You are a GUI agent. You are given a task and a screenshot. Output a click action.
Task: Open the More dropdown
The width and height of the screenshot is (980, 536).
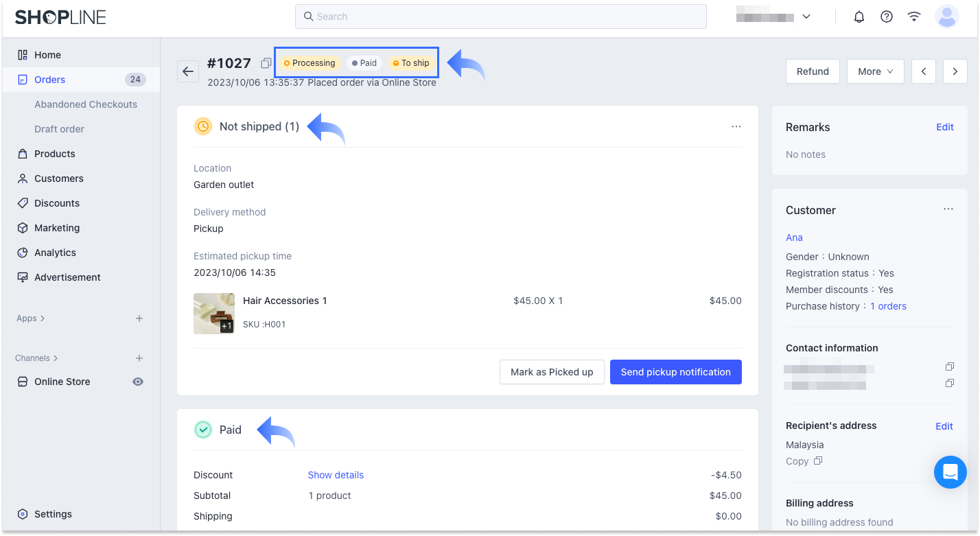click(x=875, y=71)
